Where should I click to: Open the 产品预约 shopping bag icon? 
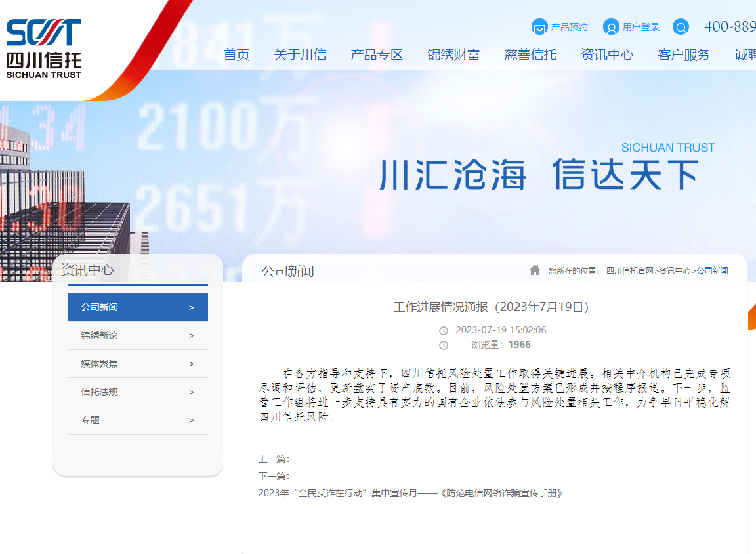(539, 26)
